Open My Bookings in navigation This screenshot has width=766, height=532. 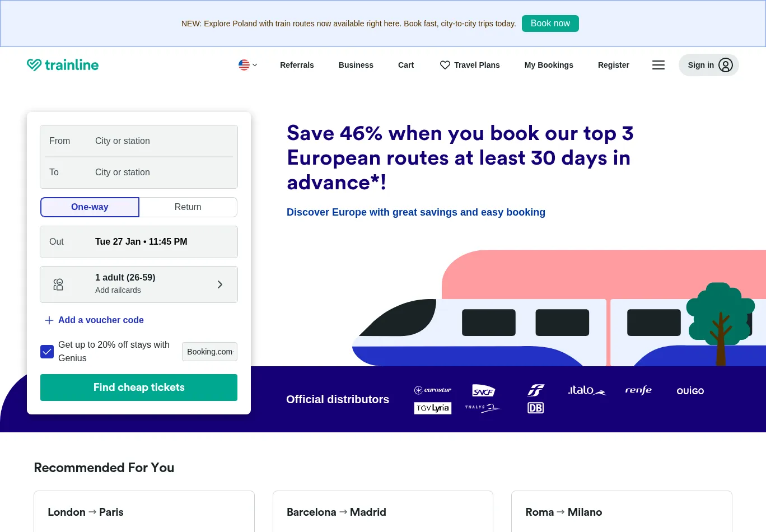point(549,65)
